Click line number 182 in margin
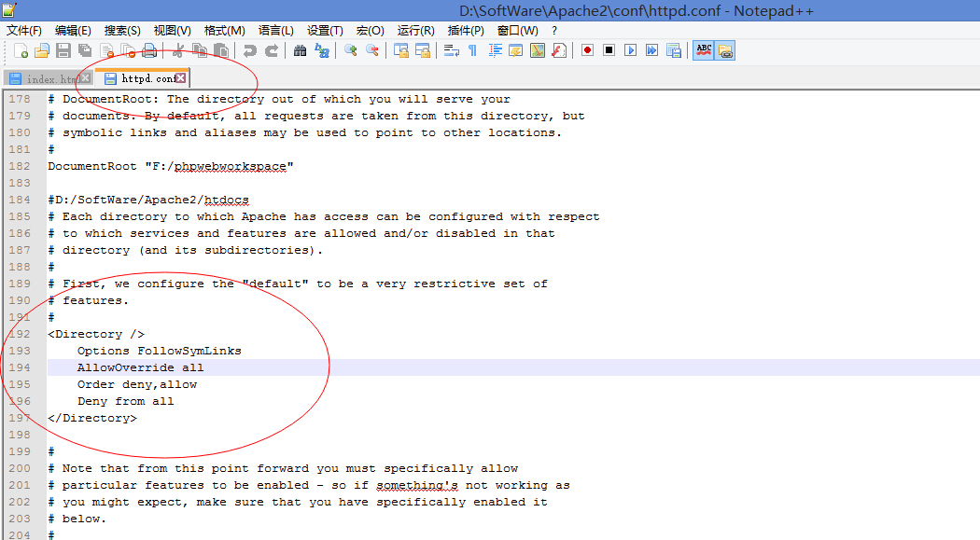Image resolution: width=980 pixels, height=540 pixels. click(20, 166)
